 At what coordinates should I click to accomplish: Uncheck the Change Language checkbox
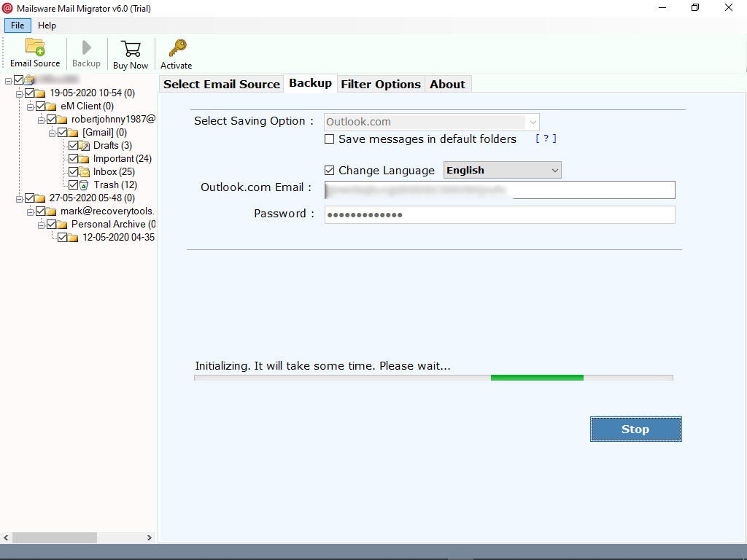(329, 170)
